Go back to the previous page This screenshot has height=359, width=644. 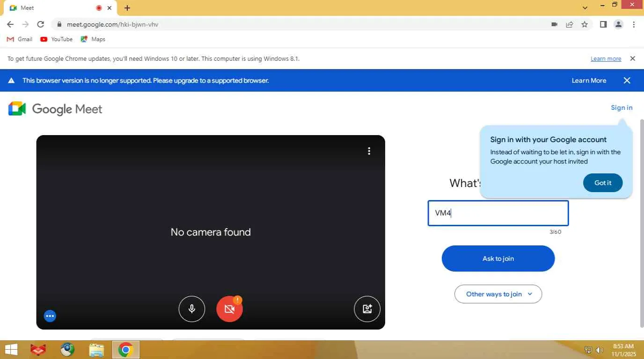coord(10,24)
